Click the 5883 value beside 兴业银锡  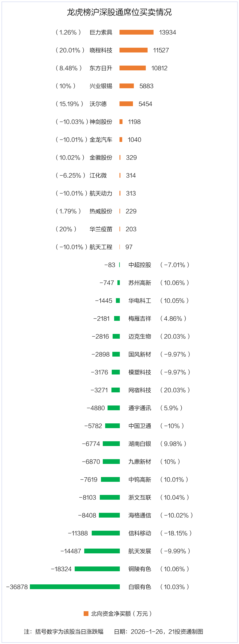point(146,86)
